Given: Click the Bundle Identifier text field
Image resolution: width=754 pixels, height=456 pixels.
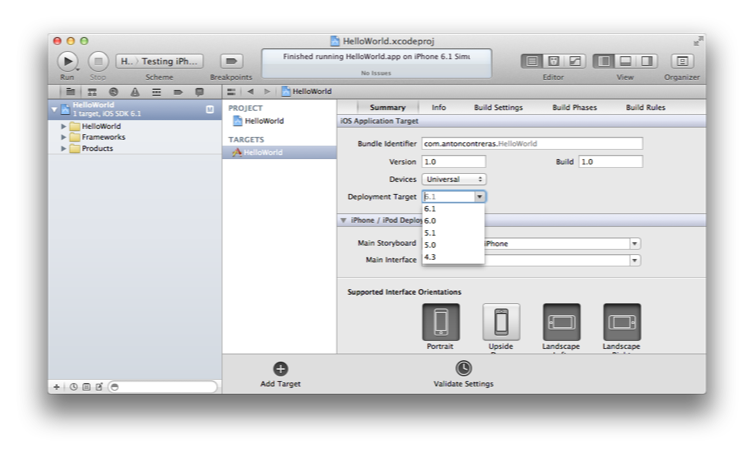Looking at the screenshot, I should point(531,144).
